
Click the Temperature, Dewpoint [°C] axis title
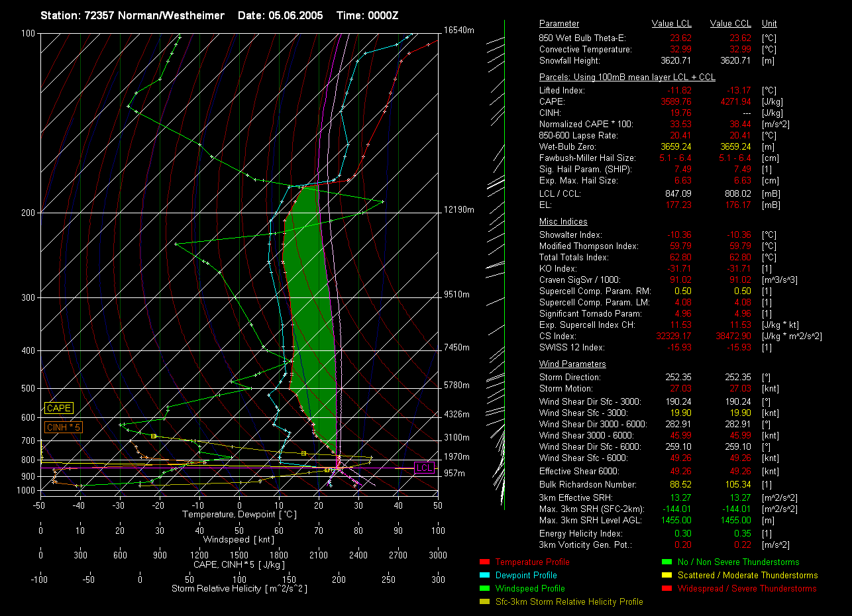pyautogui.click(x=239, y=515)
